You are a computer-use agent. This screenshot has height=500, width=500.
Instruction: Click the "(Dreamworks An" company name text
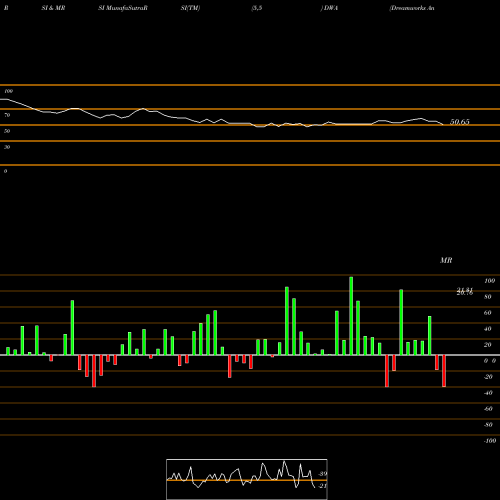point(412,8)
